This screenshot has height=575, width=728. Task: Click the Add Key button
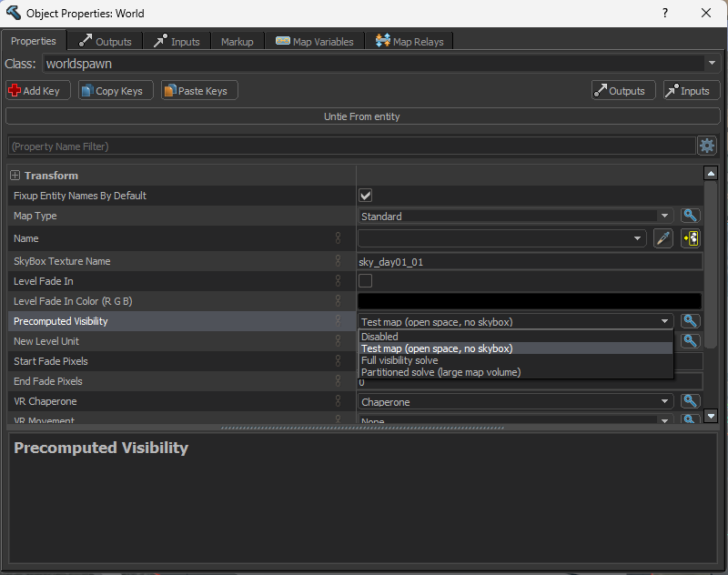38,90
